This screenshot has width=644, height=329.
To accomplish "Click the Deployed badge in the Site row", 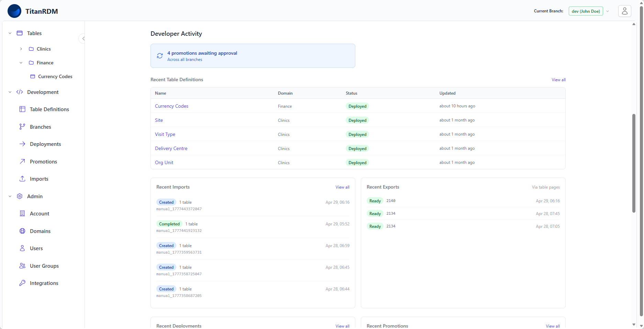I will point(357,120).
